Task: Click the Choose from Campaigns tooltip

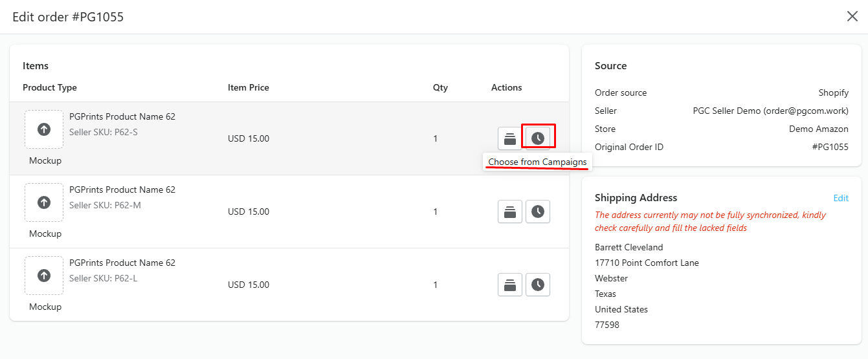Action: tap(537, 162)
